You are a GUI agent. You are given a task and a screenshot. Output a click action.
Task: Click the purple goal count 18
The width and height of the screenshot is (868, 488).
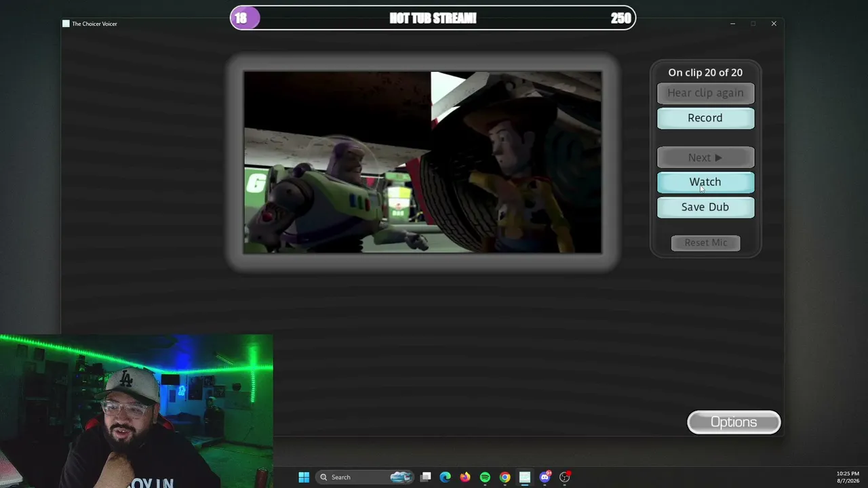coord(241,18)
